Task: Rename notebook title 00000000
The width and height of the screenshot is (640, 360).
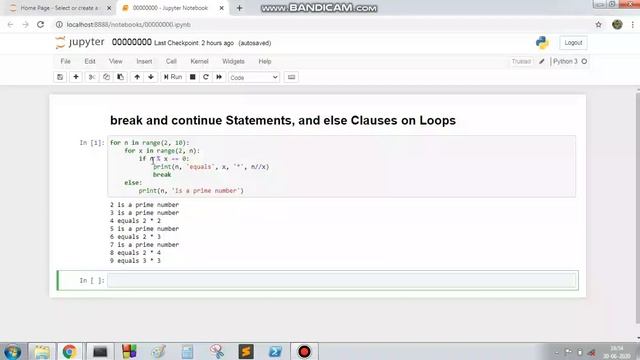Action: coord(131,42)
